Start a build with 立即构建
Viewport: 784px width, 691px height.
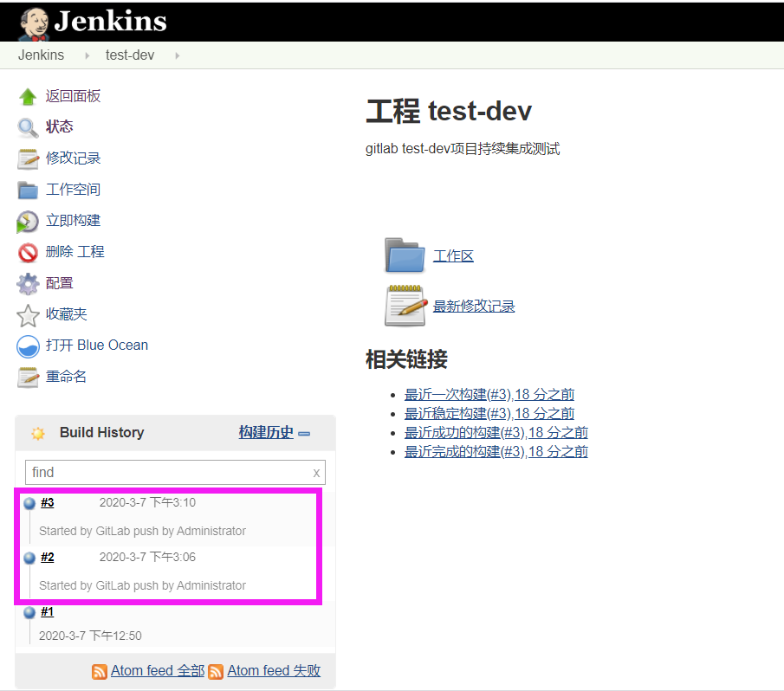[x=73, y=220]
